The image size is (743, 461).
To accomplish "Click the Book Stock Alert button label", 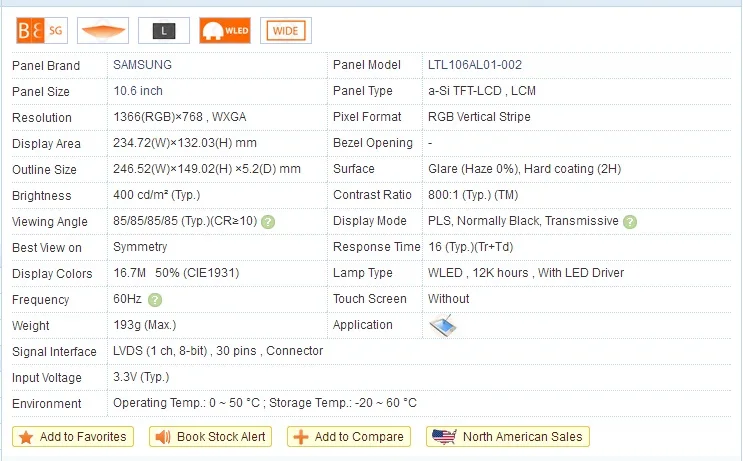I will coord(221,437).
